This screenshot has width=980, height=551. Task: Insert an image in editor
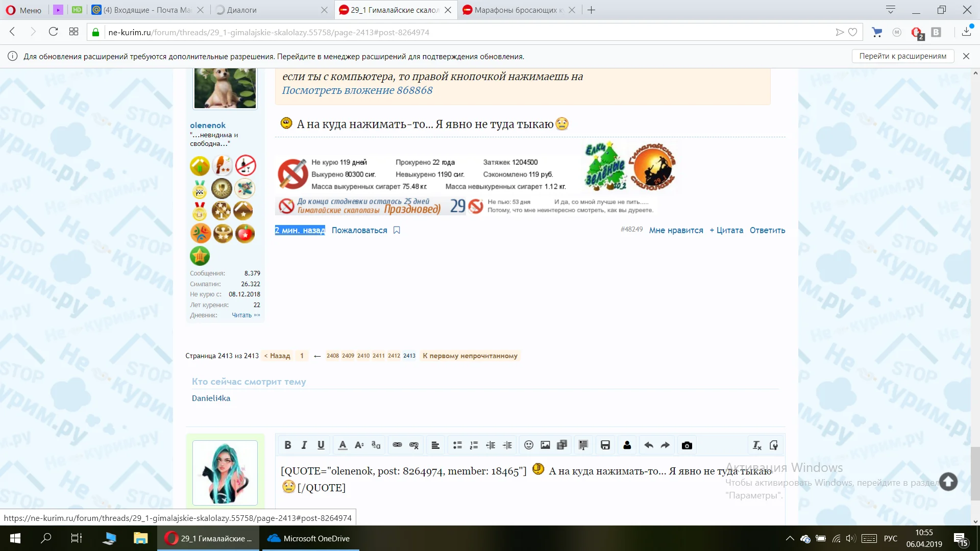545,445
